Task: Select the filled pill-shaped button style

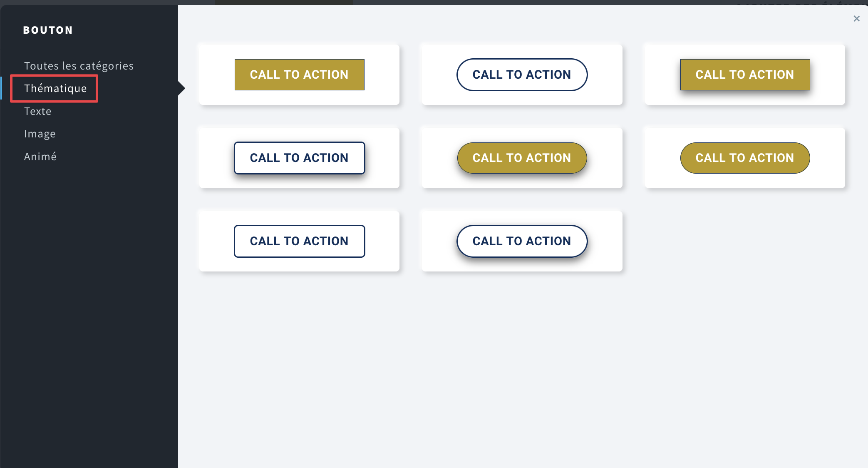Action: coord(522,157)
